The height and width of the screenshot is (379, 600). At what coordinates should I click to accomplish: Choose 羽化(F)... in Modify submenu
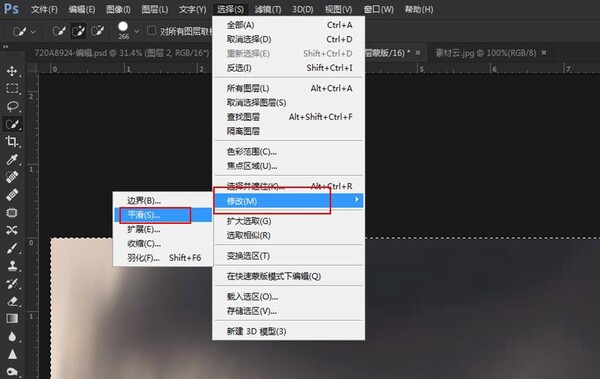tap(163, 258)
